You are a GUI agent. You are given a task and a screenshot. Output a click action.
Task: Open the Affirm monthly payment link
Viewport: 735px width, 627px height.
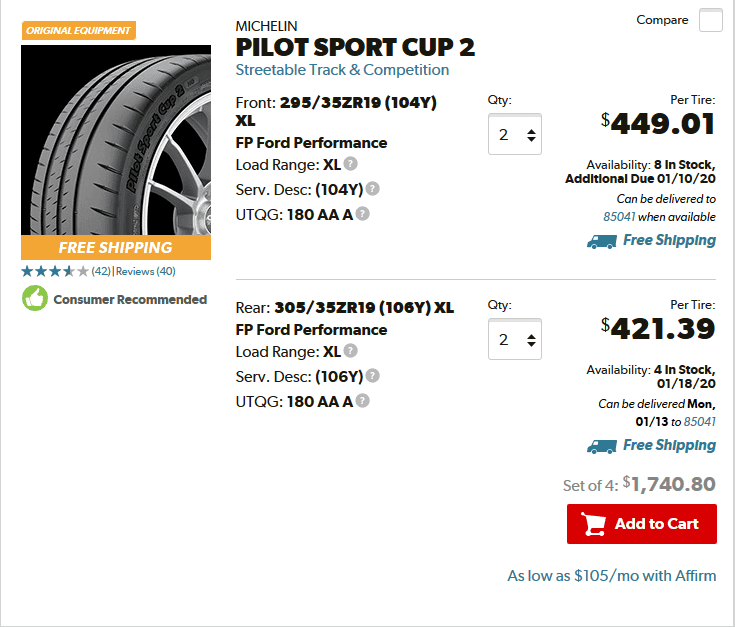coord(612,575)
